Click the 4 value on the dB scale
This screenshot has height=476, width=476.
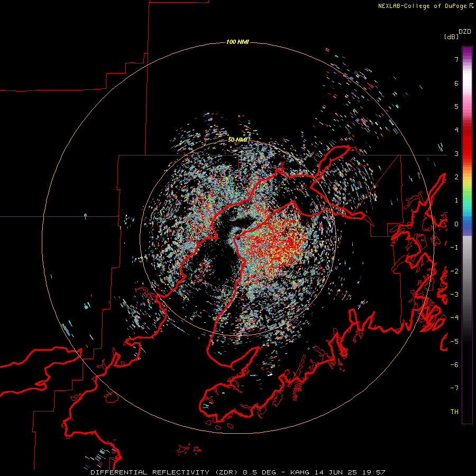[x=456, y=130]
